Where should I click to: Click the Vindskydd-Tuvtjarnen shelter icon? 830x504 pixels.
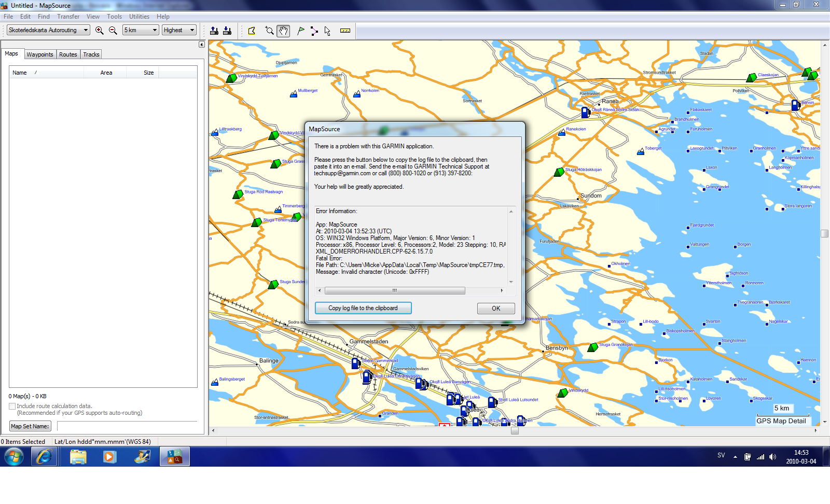231,78
